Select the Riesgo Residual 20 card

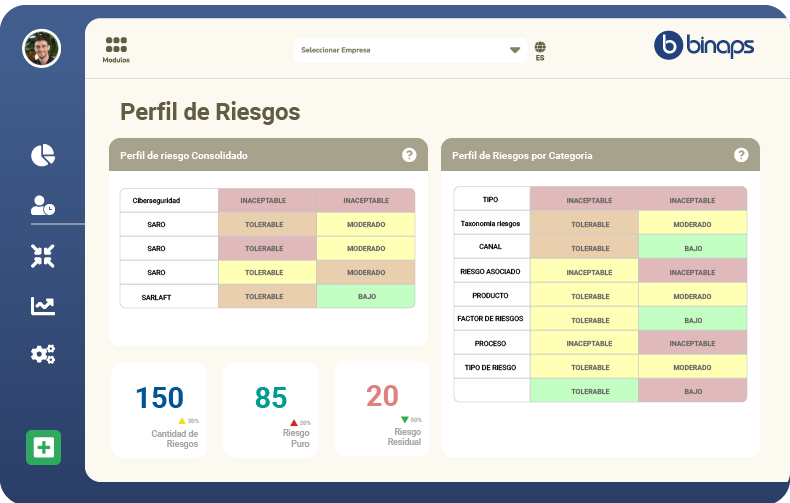pyautogui.click(x=383, y=408)
